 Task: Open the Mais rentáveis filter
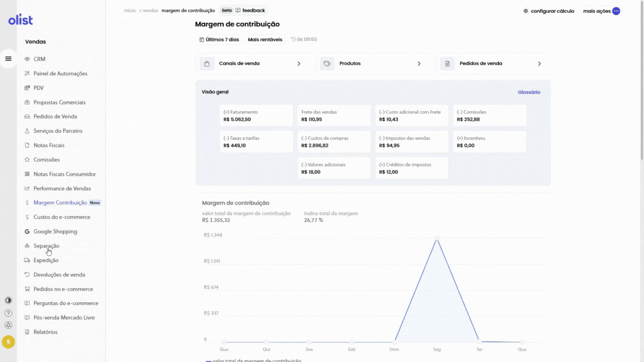265,40
